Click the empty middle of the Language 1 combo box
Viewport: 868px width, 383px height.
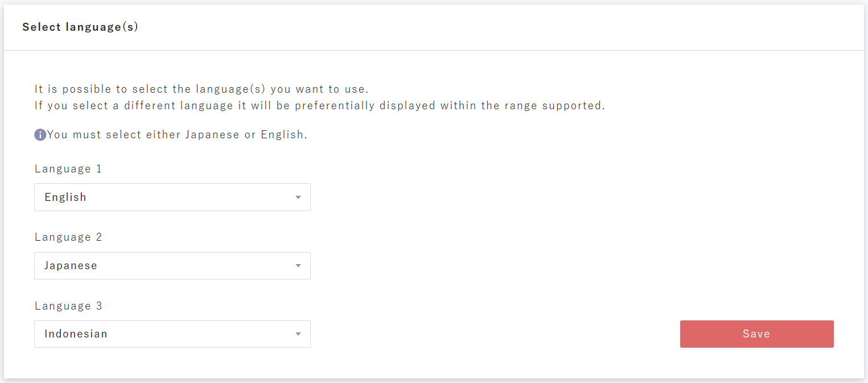coord(188,197)
